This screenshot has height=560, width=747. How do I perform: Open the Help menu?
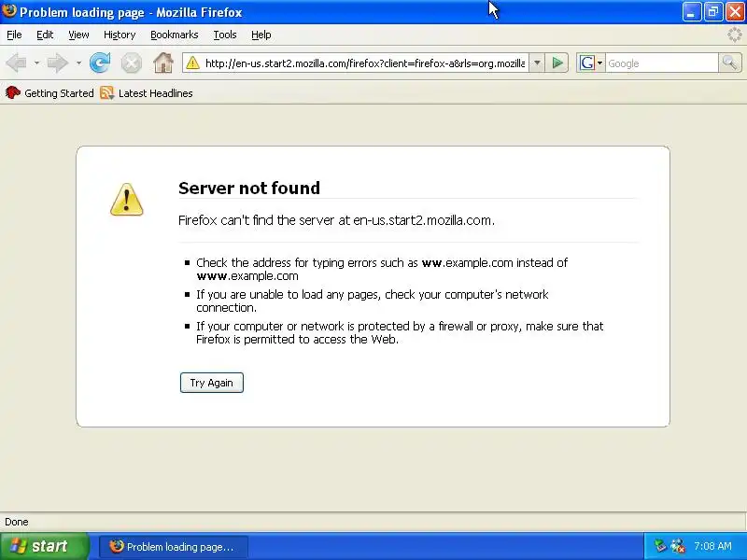pyautogui.click(x=261, y=35)
